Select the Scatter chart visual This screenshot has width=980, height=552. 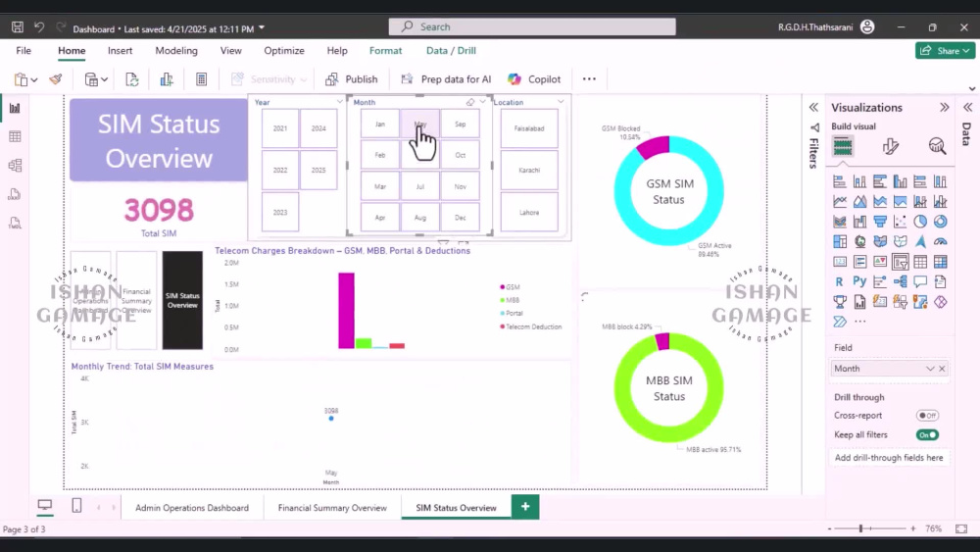tap(900, 222)
